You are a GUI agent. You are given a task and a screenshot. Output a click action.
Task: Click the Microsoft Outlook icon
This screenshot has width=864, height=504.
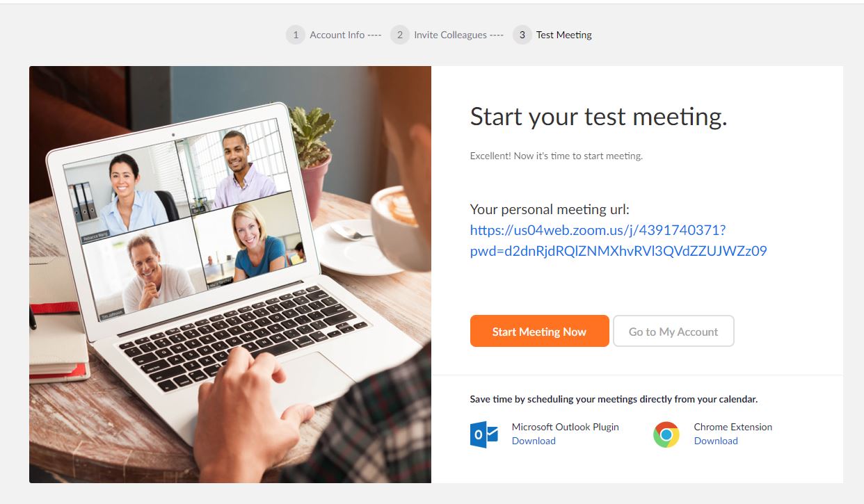(484, 434)
